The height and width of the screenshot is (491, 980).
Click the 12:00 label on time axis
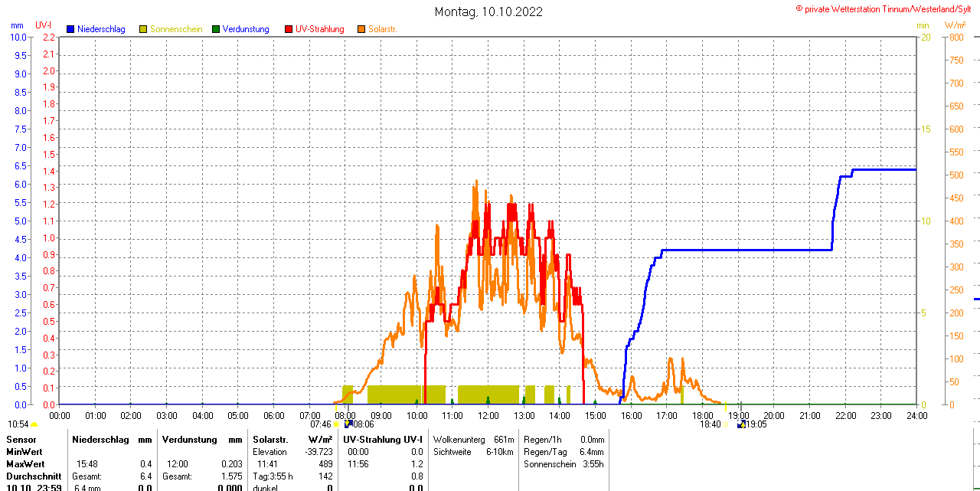pyautogui.click(x=488, y=415)
